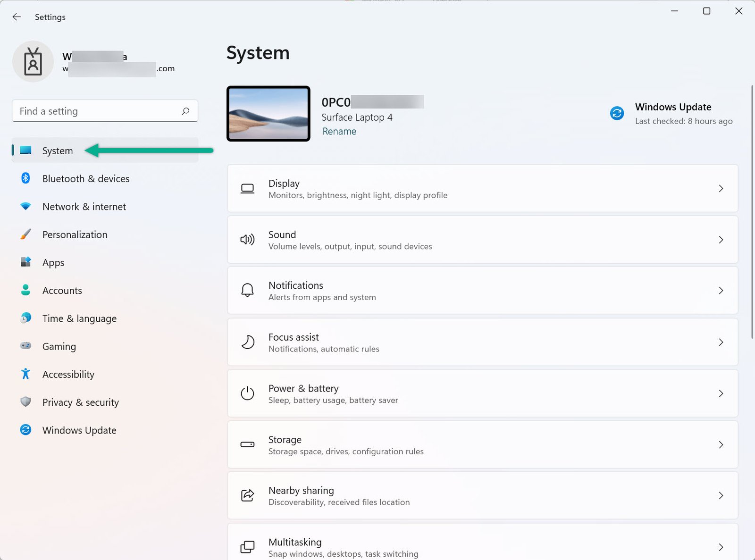This screenshot has height=560, width=755.
Task: Click the desktop wallpaper thumbnail
Action: [268, 113]
